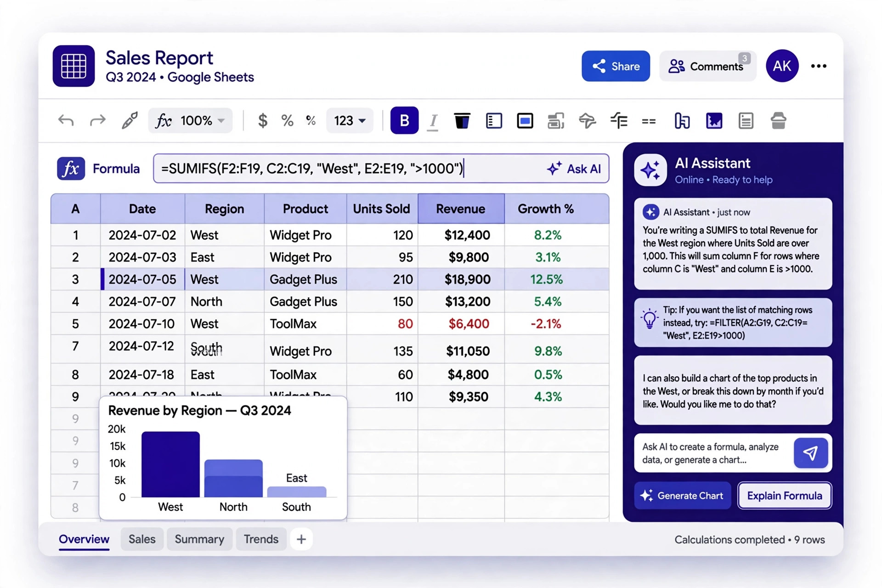Click the redo arrow icon
This screenshot has height=588, width=882.
[x=97, y=121]
